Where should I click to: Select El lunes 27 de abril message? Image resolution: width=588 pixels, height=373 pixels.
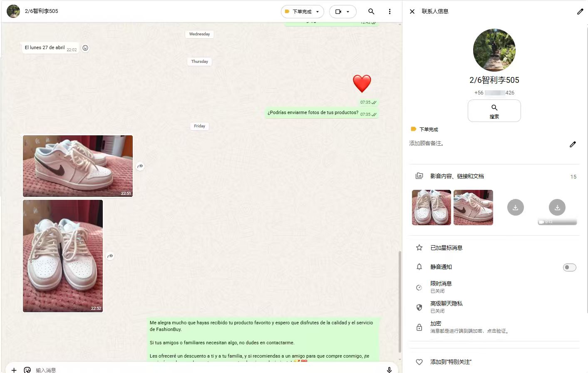coord(50,48)
